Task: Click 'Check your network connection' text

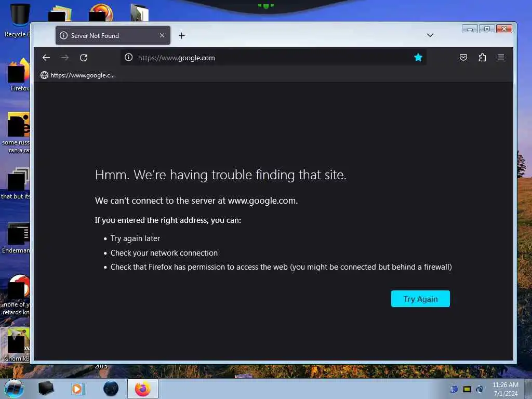Action: coord(164,253)
